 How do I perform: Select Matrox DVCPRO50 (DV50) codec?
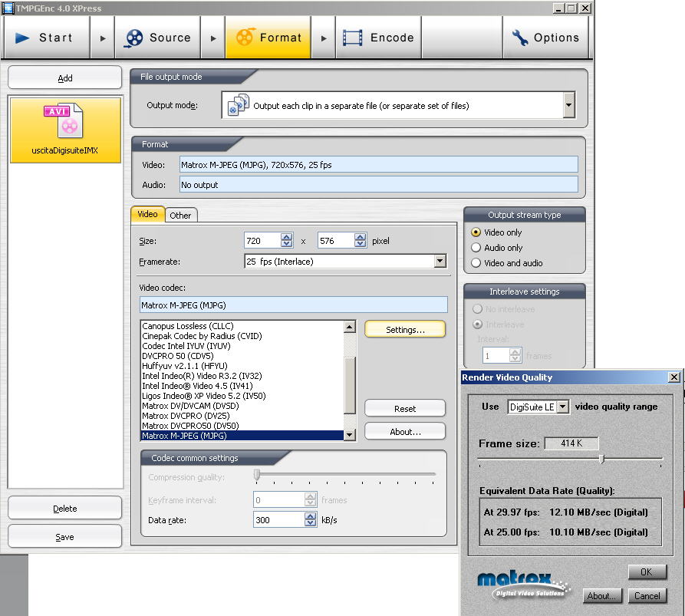pyautogui.click(x=242, y=426)
